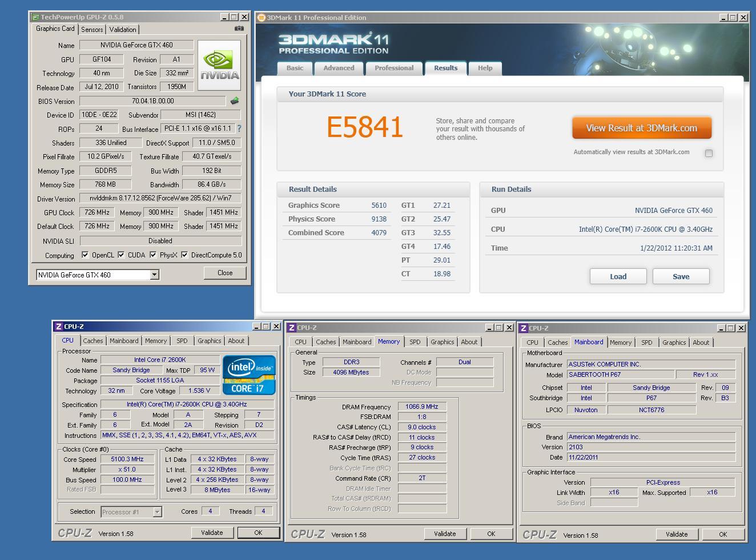This screenshot has height=560, width=756.
Task: Toggle the CUDA checkbox
Action: (x=121, y=255)
